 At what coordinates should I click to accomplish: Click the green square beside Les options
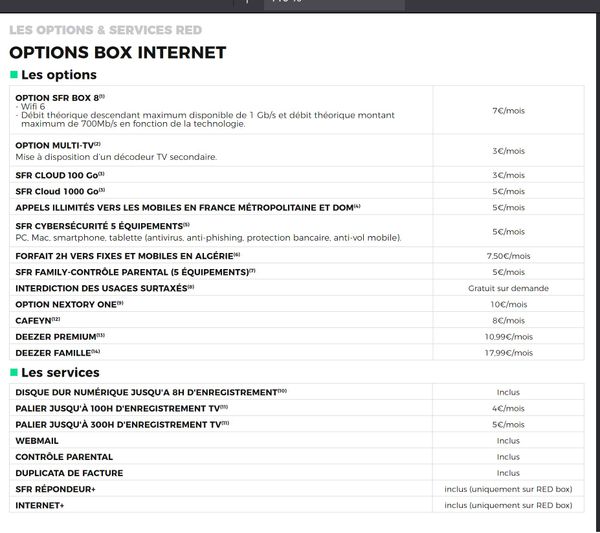click(x=13, y=75)
